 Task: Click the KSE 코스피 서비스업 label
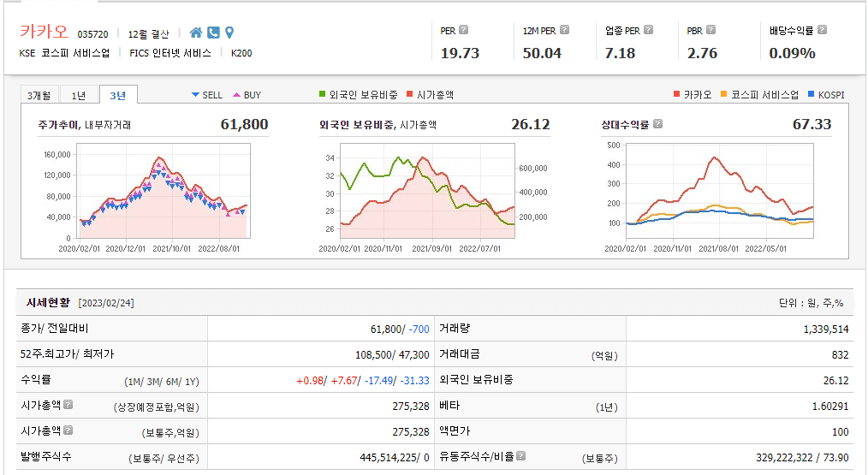click(x=64, y=53)
